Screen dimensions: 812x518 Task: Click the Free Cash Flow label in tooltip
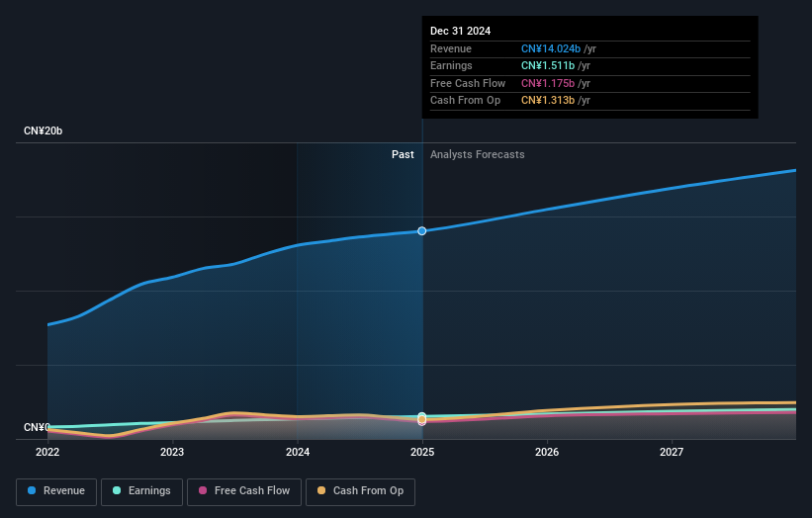tap(468, 83)
